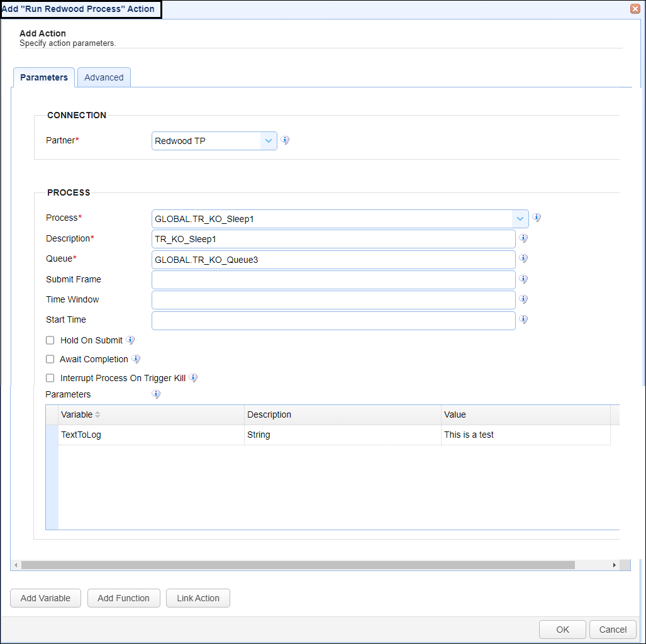Image resolution: width=646 pixels, height=644 pixels.
Task: Focus the Submit Frame field
Action: pos(333,280)
